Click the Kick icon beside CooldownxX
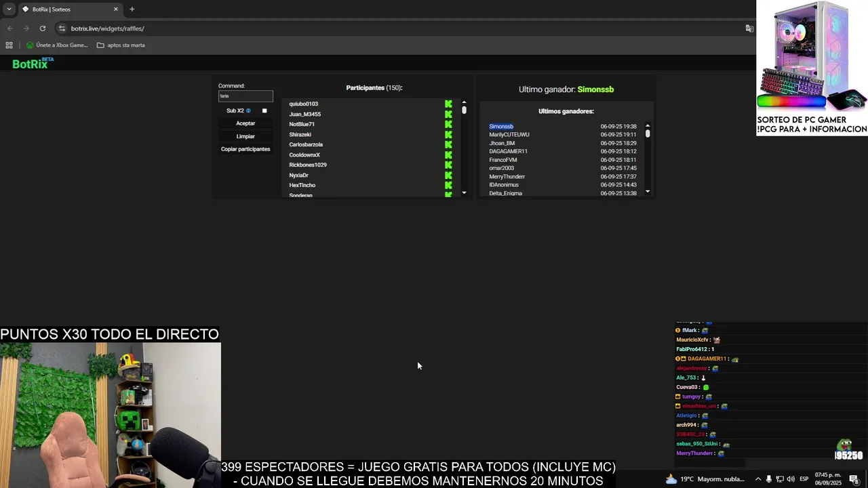The image size is (868, 488). pyautogui.click(x=448, y=155)
